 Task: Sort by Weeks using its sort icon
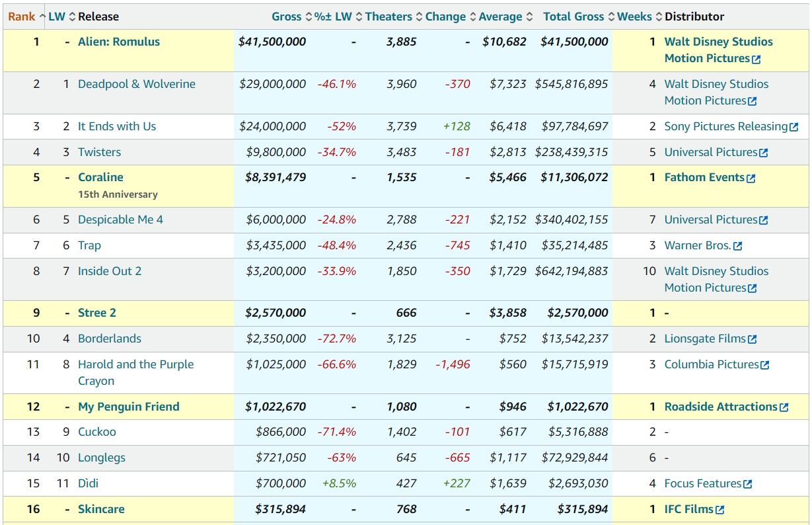[659, 17]
